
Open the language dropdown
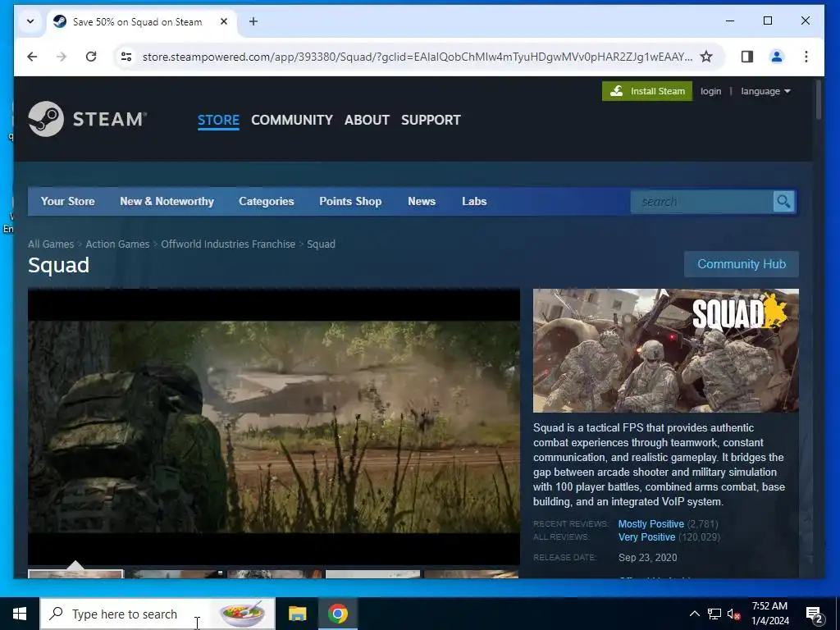click(765, 91)
